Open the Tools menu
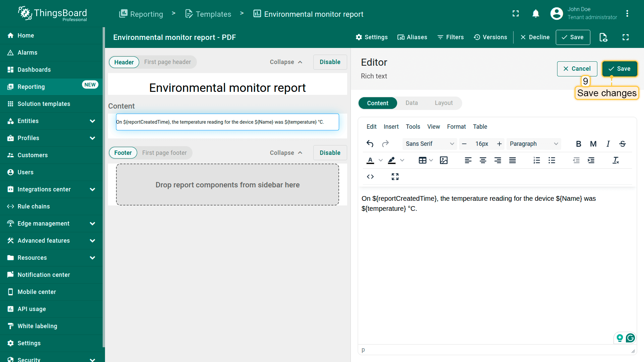This screenshot has width=644, height=362. (x=413, y=127)
